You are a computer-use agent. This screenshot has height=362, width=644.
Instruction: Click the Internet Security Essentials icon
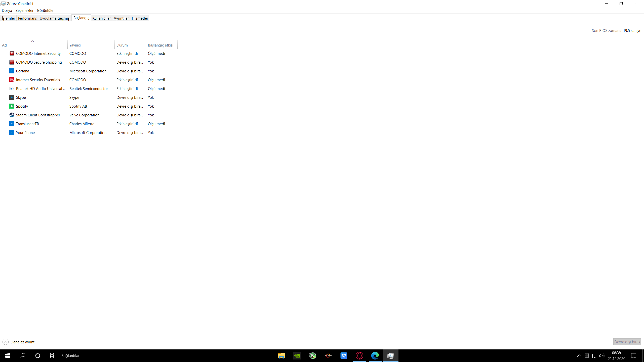pyautogui.click(x=12, y=80)
